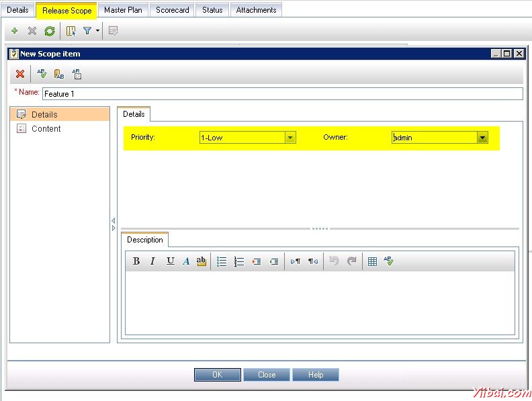Click the Help button

pos(316,375)
